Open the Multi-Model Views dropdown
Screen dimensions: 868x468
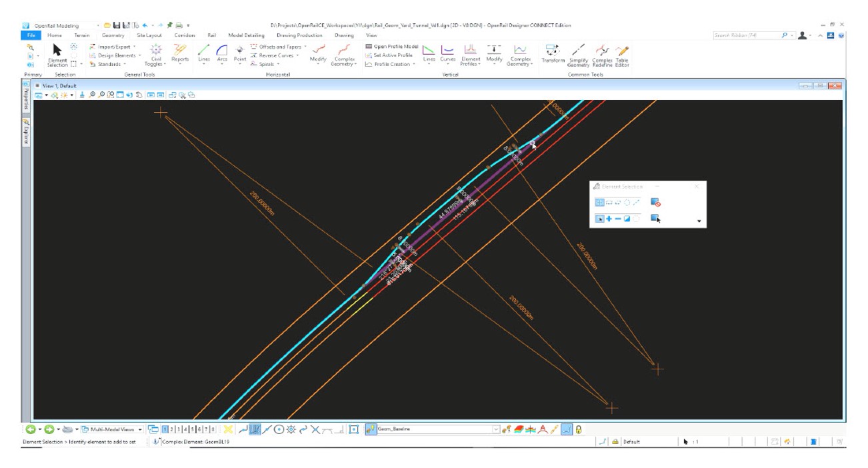[x=141, y=430]
